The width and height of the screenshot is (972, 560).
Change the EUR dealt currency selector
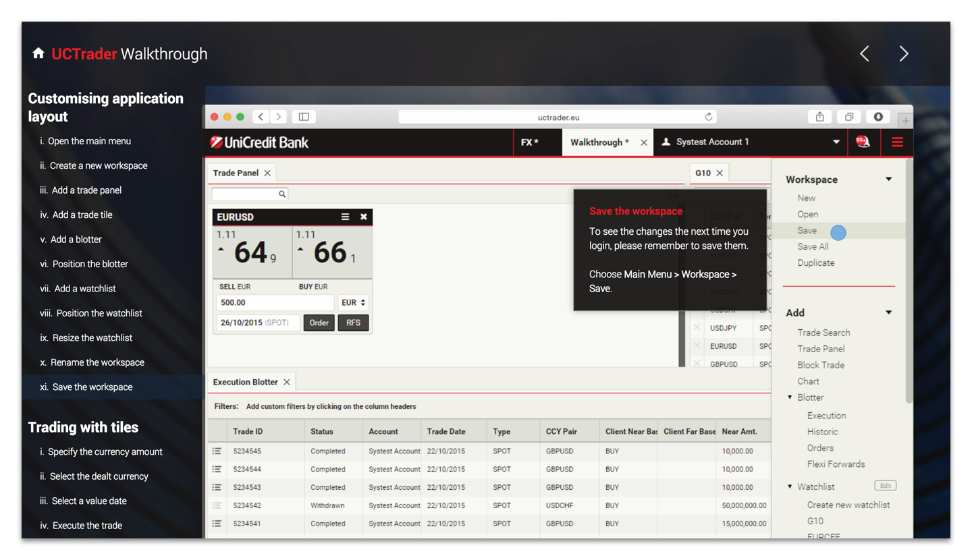[354, 303]
